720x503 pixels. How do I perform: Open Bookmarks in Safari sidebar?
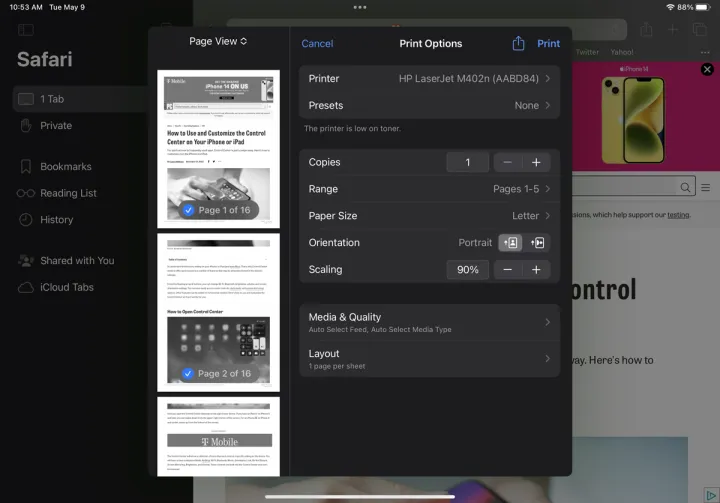click(65, 167)
